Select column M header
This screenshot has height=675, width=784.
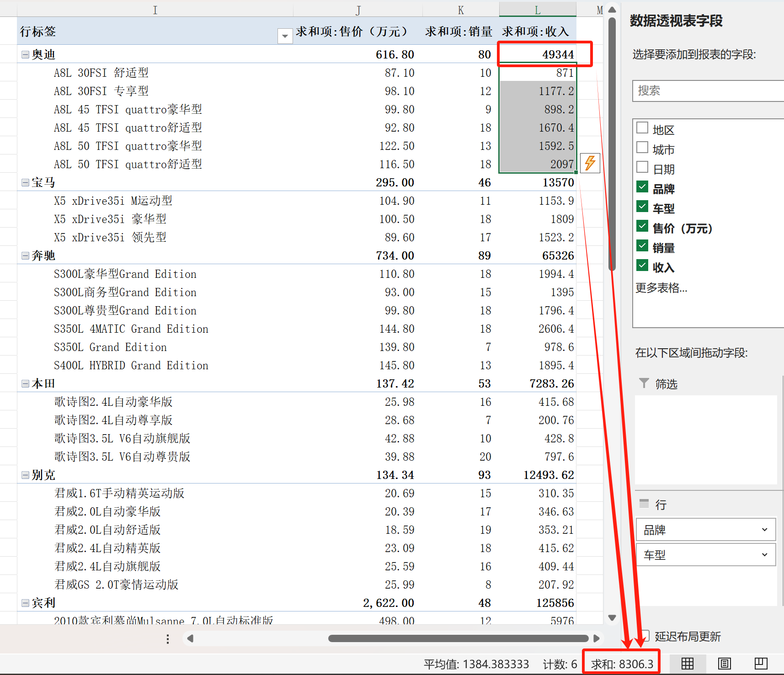599,10
